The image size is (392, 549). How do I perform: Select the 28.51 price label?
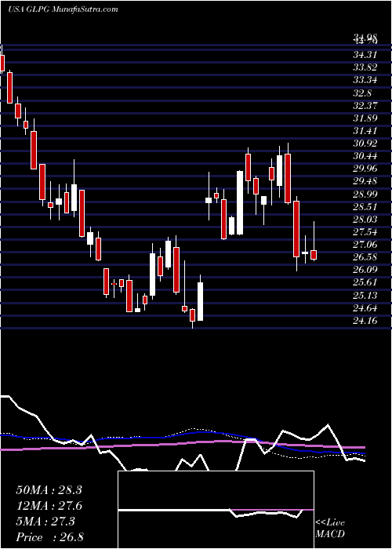click(x=365, y=206)
